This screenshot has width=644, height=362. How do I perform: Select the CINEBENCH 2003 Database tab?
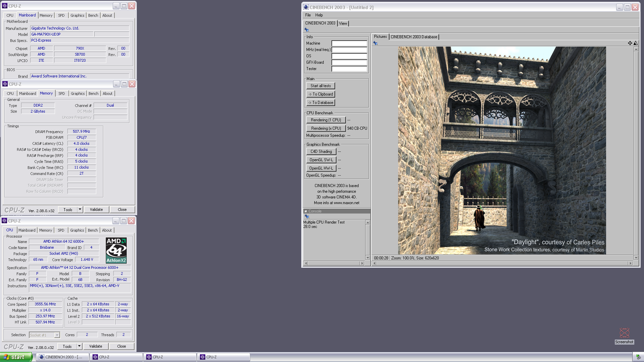[x=414, y=37]
